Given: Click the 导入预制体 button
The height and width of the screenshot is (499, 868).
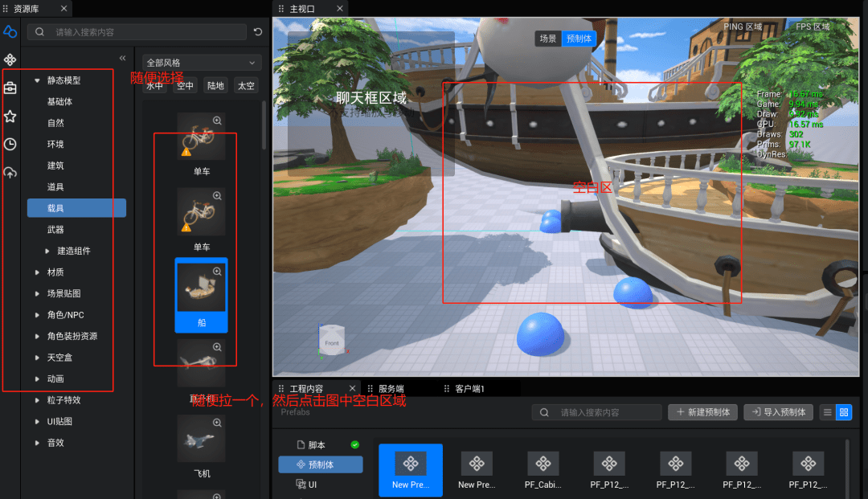Looking at the screenshot, I should coord(778,412).
